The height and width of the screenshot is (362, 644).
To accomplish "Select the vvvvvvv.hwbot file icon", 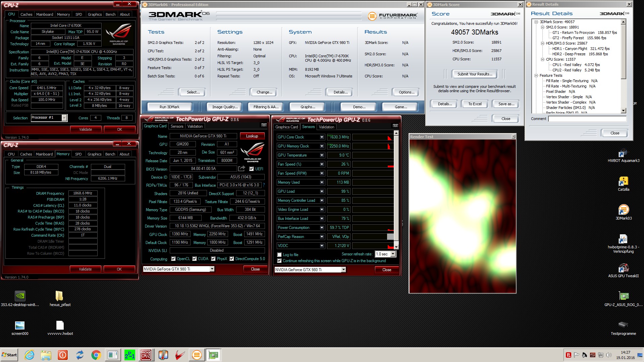I will coord(60,328).
